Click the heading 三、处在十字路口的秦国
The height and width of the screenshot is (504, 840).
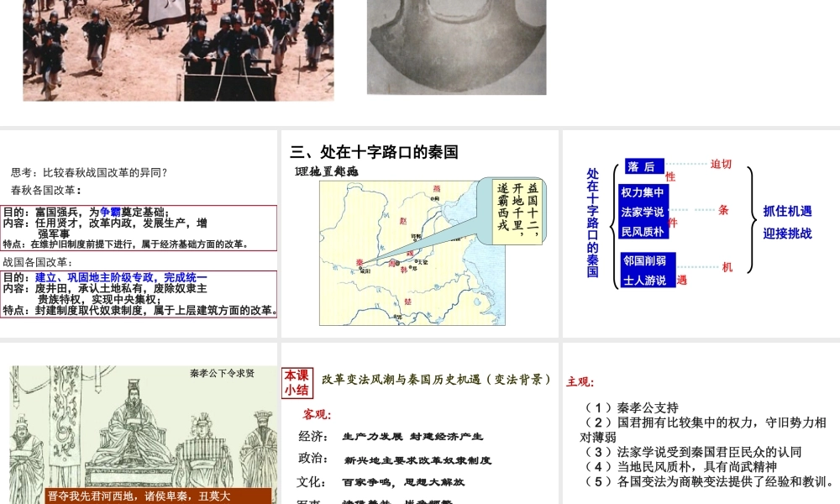point(374,152)
